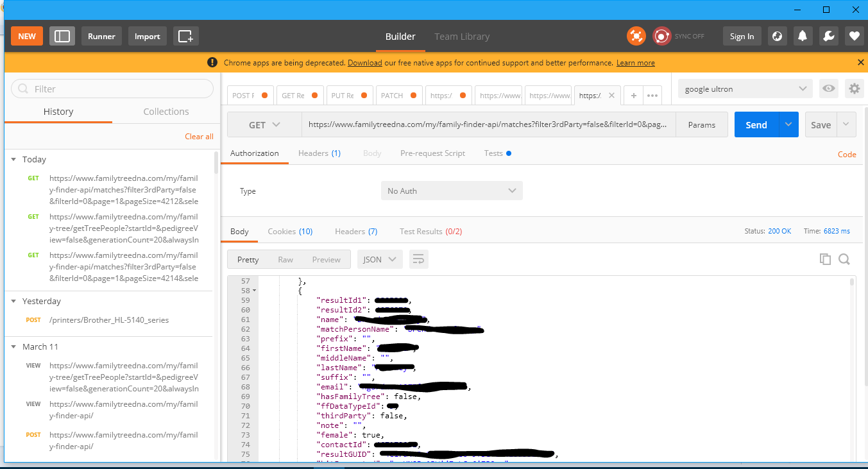Click the heart icon in the header
Image resolution: width=868 pixels, height=469 pixels.
(x=854, y=36)
